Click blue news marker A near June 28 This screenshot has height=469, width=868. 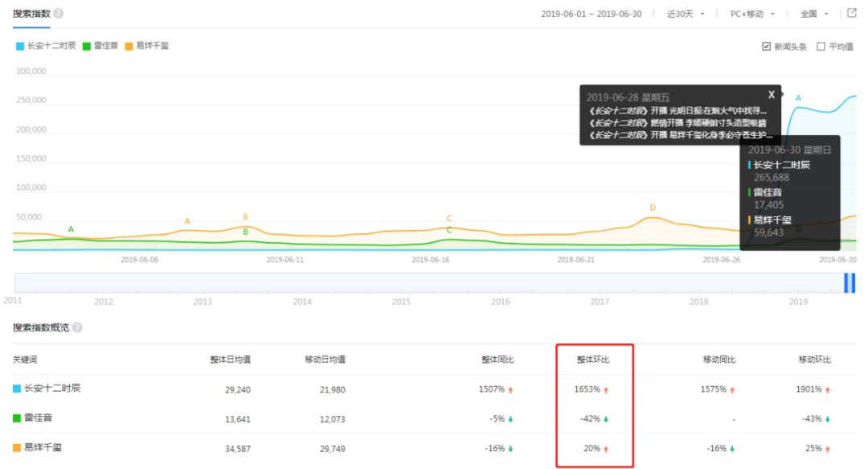pyautogui.click(x=798, y=98)
